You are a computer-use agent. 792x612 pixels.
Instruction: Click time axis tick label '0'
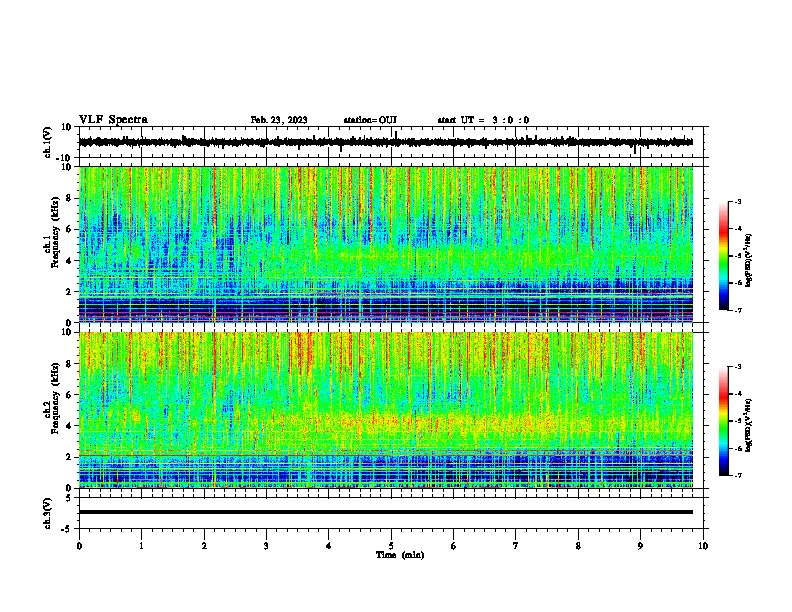[79, 546]
